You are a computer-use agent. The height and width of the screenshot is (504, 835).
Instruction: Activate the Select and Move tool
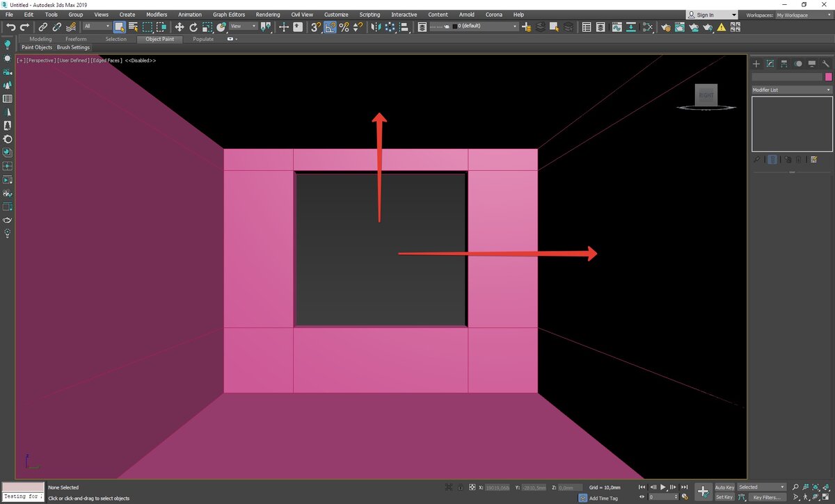[x=180, y=27]
